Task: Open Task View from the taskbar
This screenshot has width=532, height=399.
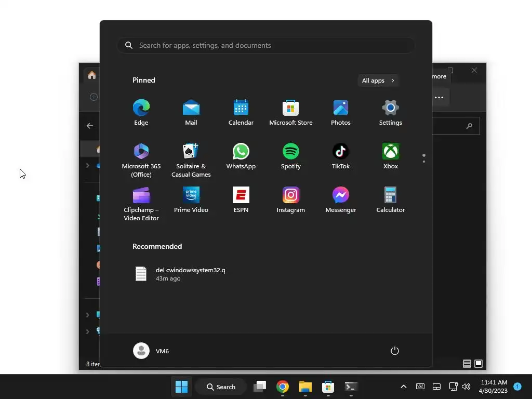Action: click(260, 387)
